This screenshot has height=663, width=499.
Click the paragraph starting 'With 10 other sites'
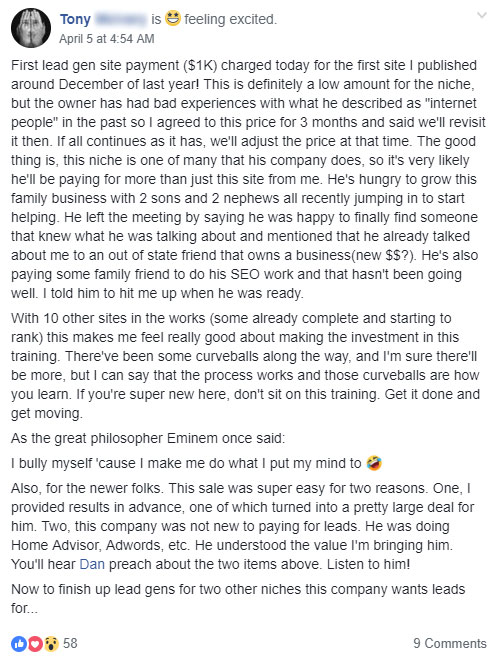coord(245,366)
